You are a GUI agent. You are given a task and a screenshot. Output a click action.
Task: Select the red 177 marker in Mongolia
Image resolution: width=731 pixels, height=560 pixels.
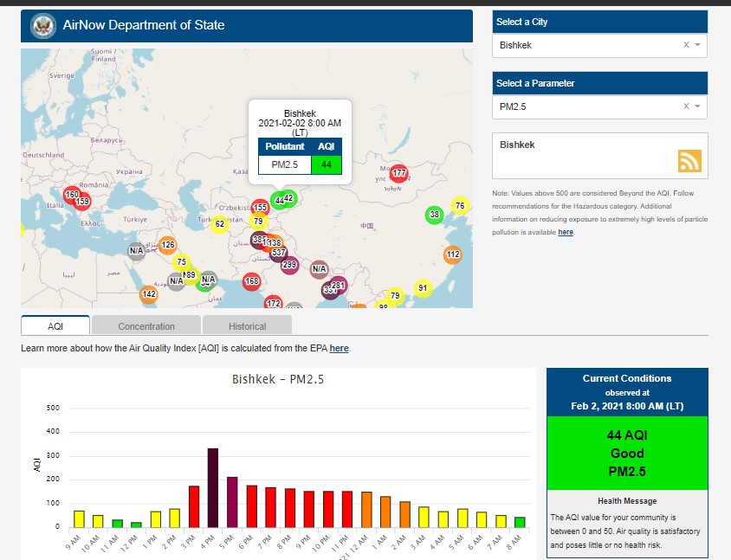click(398, 173)
